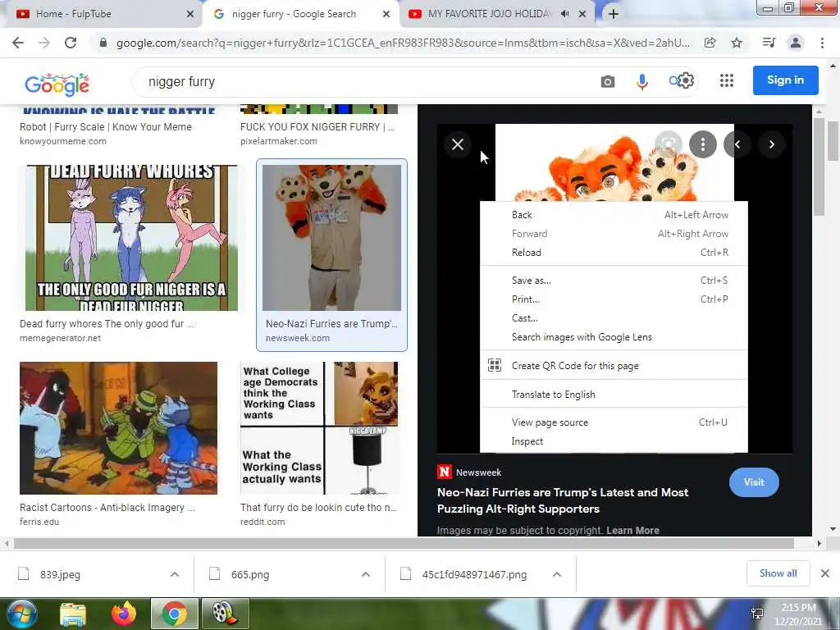The width and height of the screenshot is (840, 630).
Task: Launch Firefox from taskbar
Action: click(124, 614)
